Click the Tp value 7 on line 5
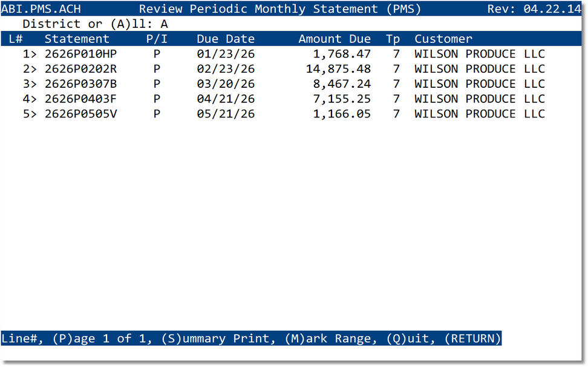 pos(396,114)
